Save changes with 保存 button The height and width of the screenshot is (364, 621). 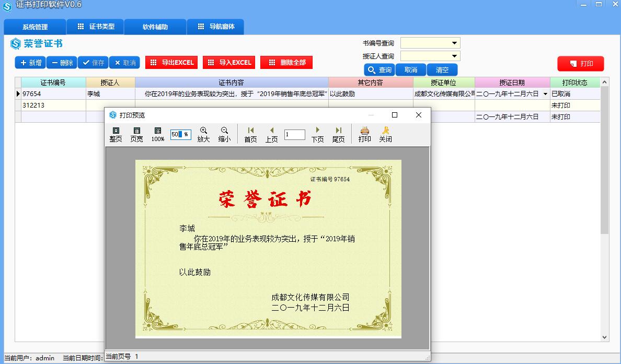pos(93,63)
